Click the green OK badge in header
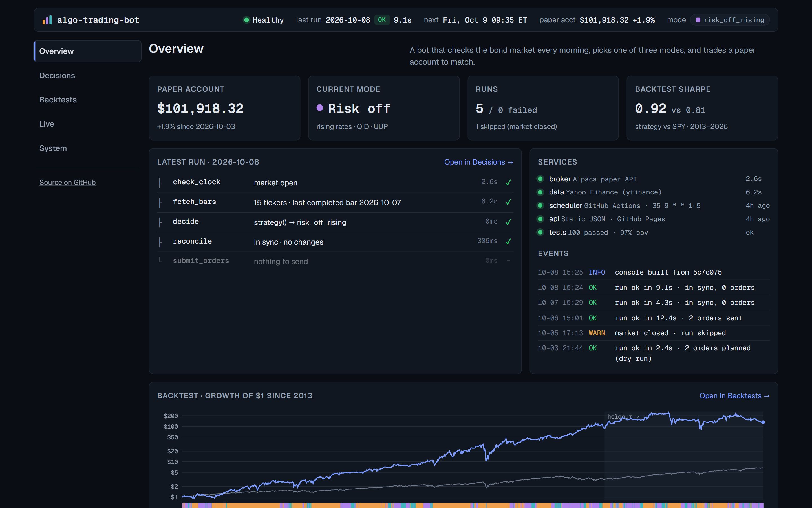812x508 pixels. [x=382, y=20]
